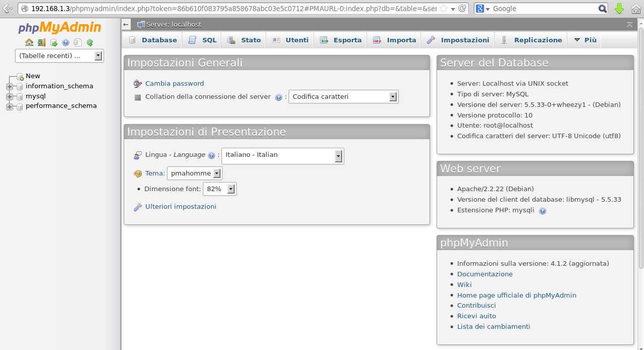Open the Esporta tab
The height and width of the screenshot is (350, 644).
(x=341, y=40)
